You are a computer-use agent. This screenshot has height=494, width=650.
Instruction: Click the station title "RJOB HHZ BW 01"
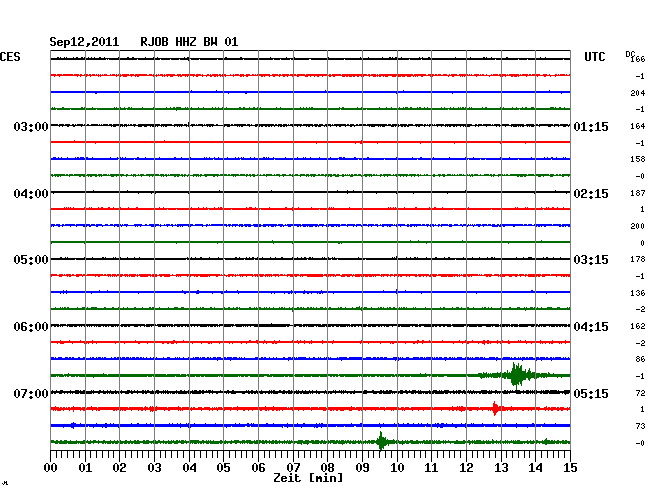point(189,42)
